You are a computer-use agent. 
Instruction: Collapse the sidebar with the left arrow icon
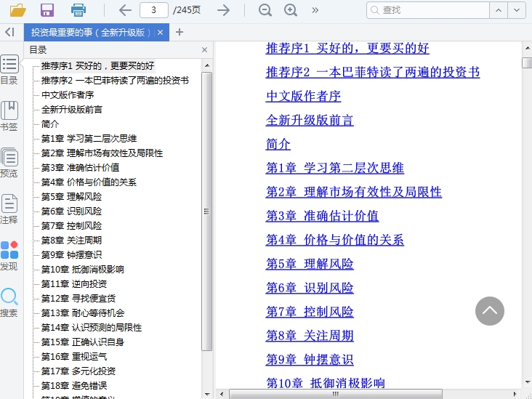[x=9, y=32]
